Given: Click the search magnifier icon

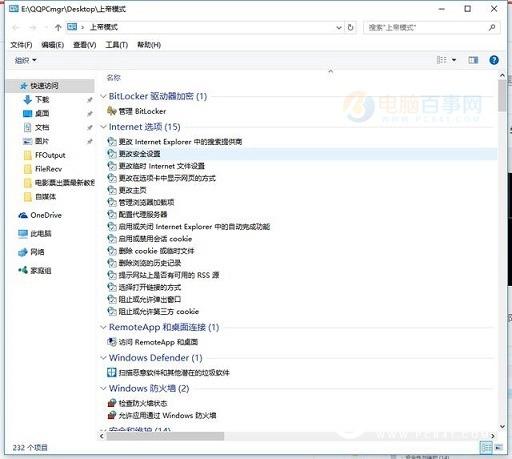Looking at the screenshot, I should coord(492,27).
